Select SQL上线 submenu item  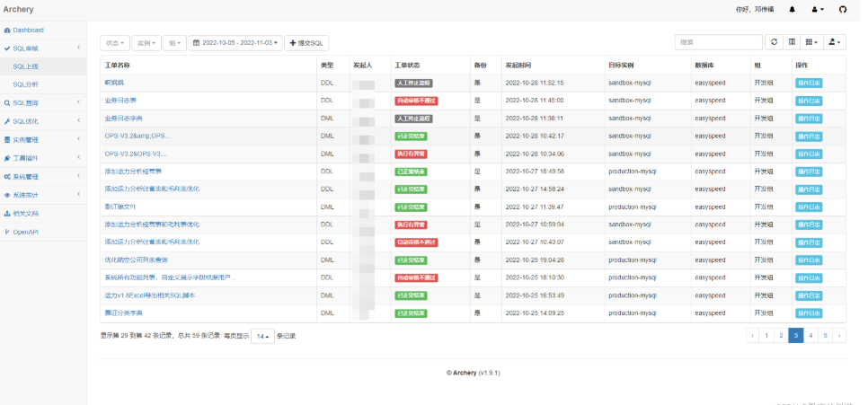tap(43, 66)
